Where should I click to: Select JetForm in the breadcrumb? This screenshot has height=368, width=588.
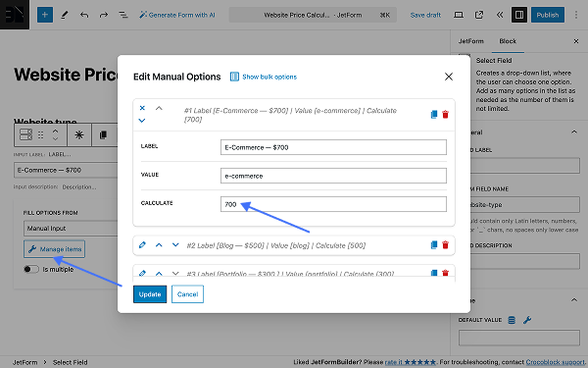pos(25,362)
